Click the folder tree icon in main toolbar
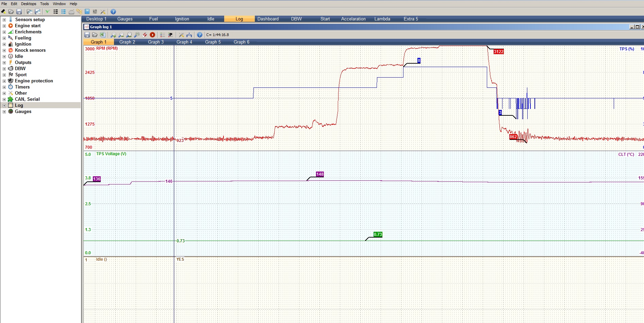 [79, 12]
